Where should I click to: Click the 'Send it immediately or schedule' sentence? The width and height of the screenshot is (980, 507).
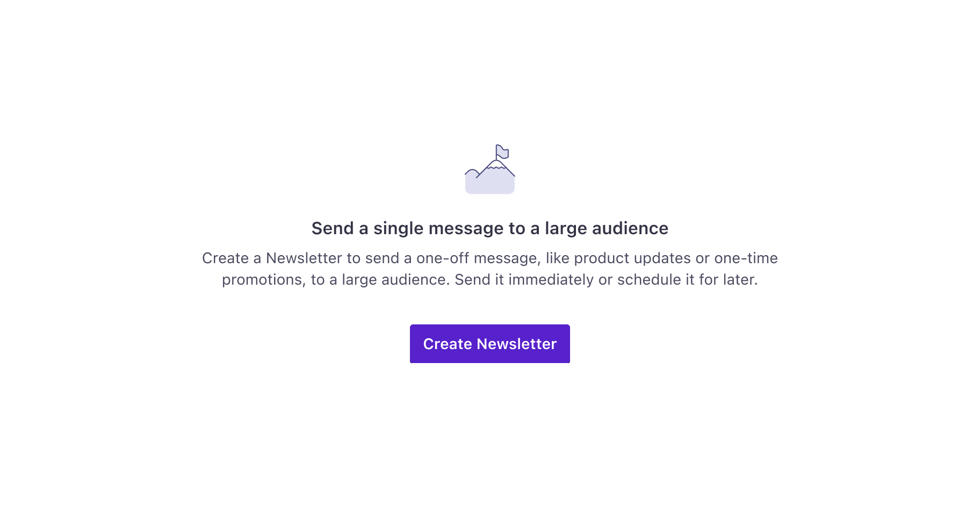click(x=606, y=280)
